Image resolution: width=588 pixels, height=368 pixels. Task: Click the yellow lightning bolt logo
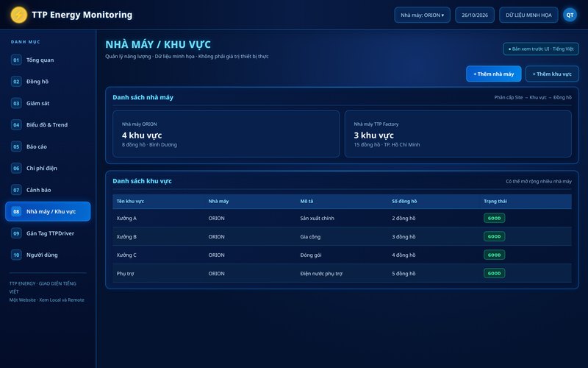click(19, 15)
